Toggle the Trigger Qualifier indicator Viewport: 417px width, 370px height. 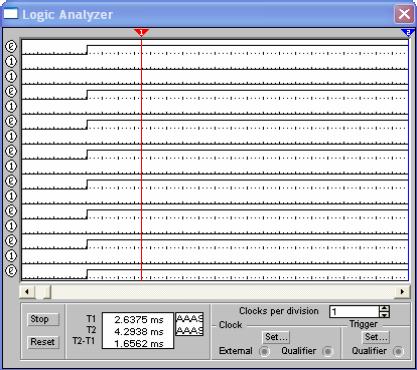(x=398, y=351)
